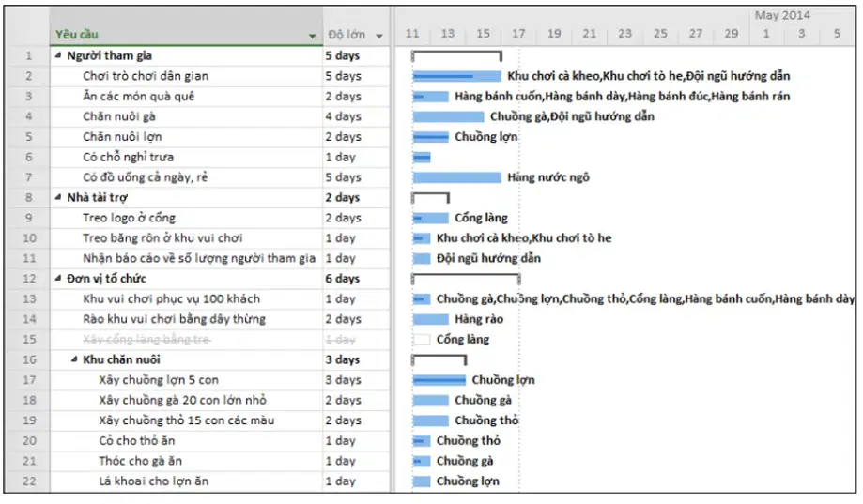This screenshot has width=863, height=504.
Task: Click Gantt bar for Có đồ uống cả ngày
Action: pyautogui.click(x=456, y=177)
